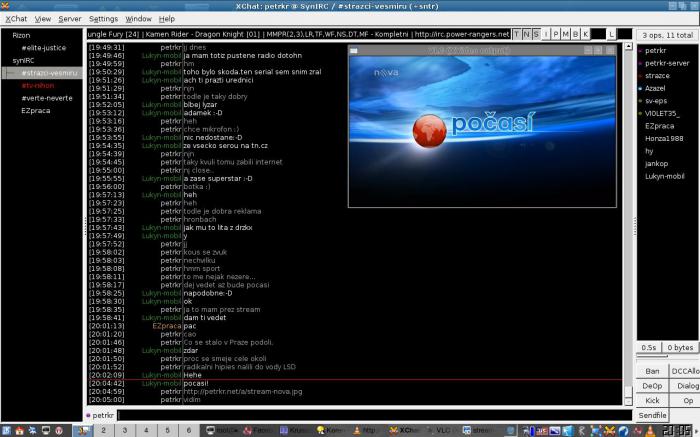Screen dimensions: 700x437
Task: Switch to the #strazci-vesmiru channel
Action: (49, 73)
